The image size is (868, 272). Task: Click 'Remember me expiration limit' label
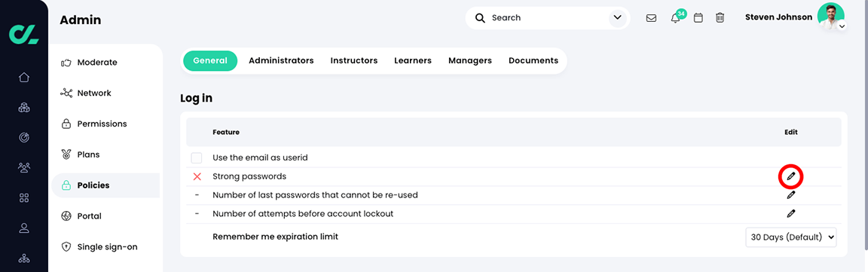[x=275, y=237]
